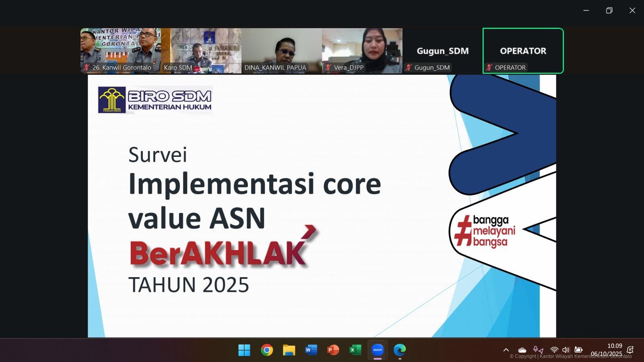Select the 26. Kanwil Gorontalo video thumbnail
This screenshot has width=644, height=362.
(121, 50)
